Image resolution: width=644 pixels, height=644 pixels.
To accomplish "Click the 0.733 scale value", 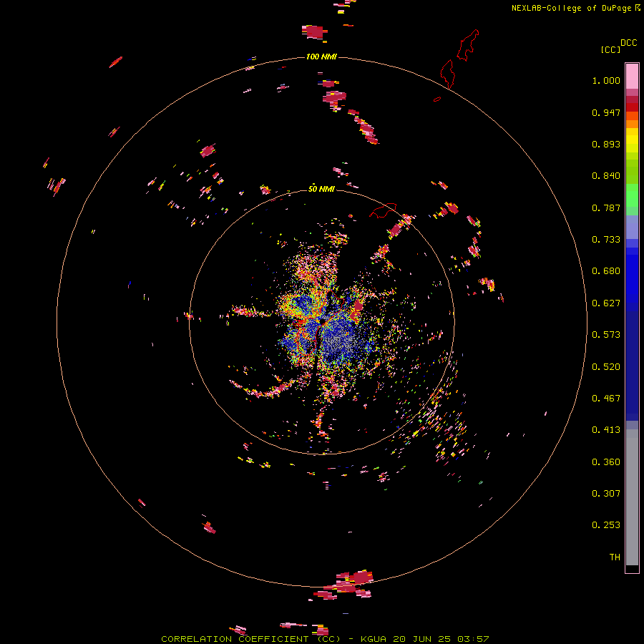I will point(606,240).
